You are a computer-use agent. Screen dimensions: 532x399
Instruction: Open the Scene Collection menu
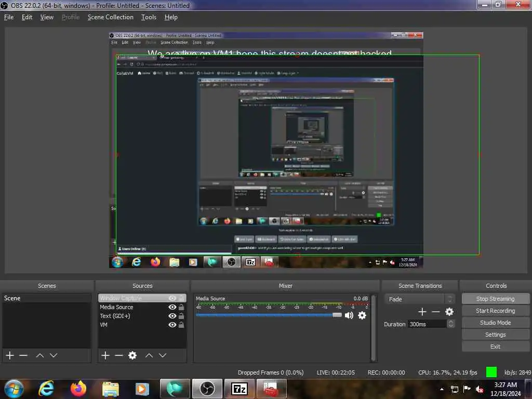110,17
